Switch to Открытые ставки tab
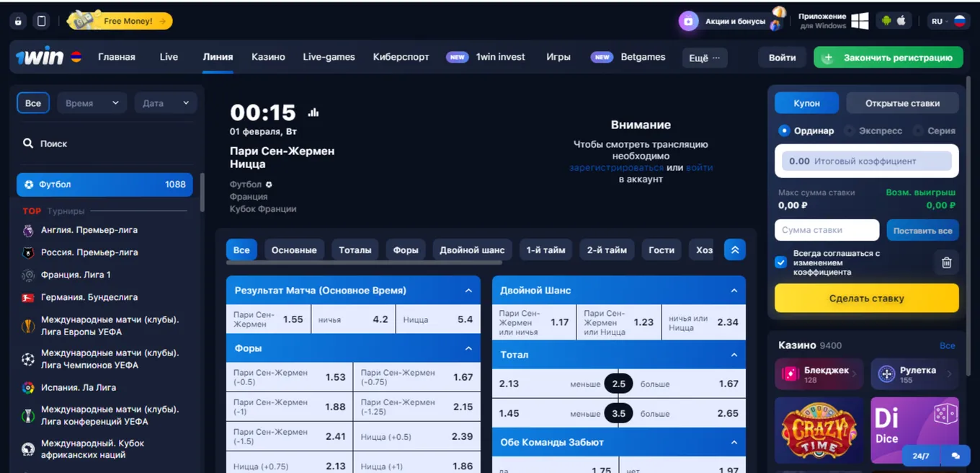The width and height of the screenshot is (980, 473). (902, 103)
